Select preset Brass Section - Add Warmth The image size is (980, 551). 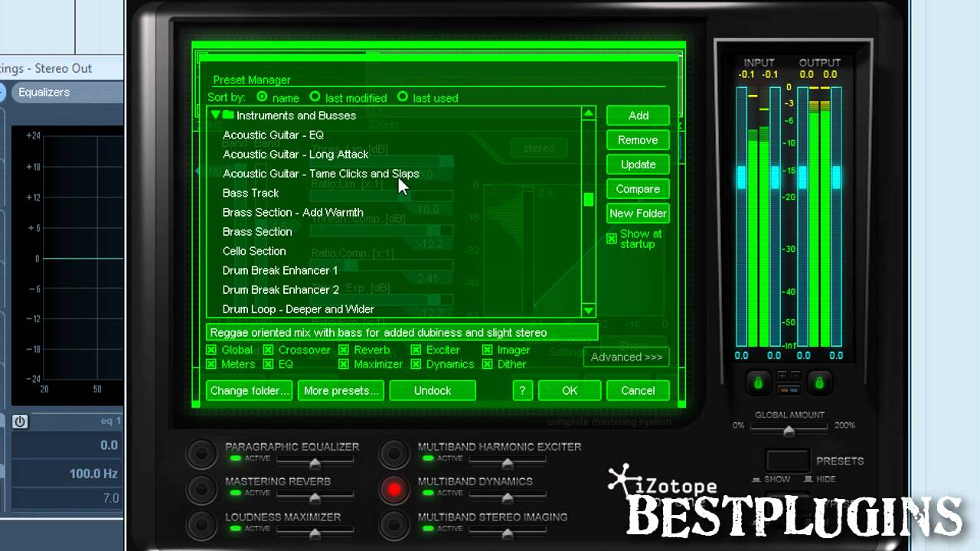pyautogui.click(x=292, y=212)
